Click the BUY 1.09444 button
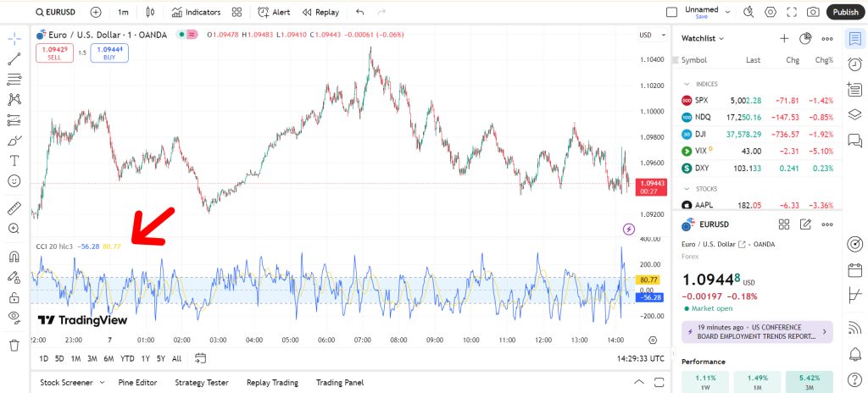The image size is (868, 393). (x=109, y=53)
